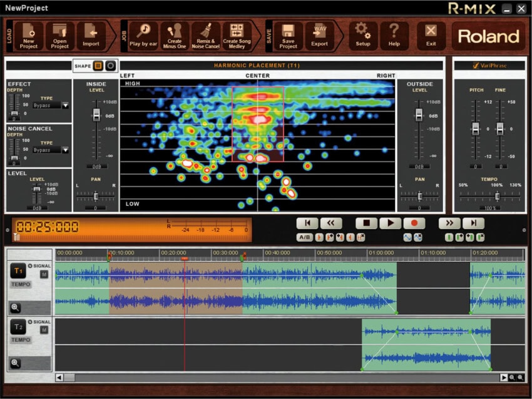Zoom into the T1 track waveform

click(15, 306)
